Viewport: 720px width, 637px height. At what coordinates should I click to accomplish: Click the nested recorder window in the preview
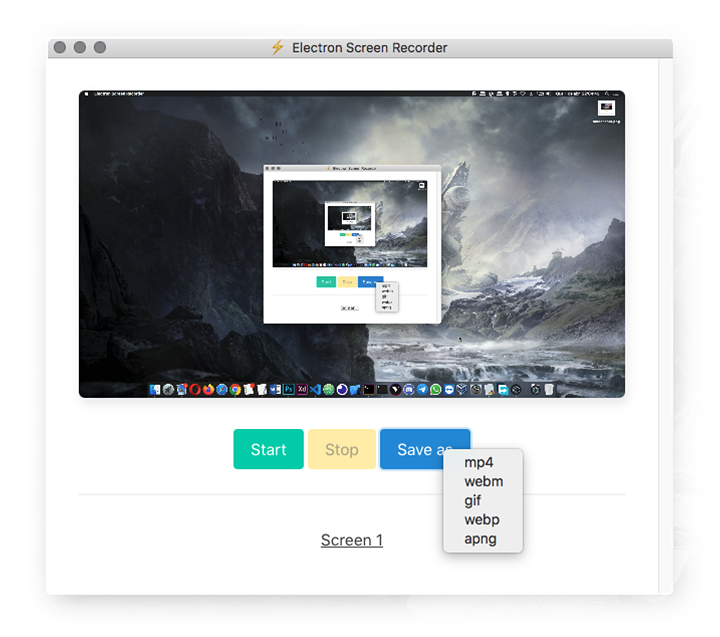352,244
